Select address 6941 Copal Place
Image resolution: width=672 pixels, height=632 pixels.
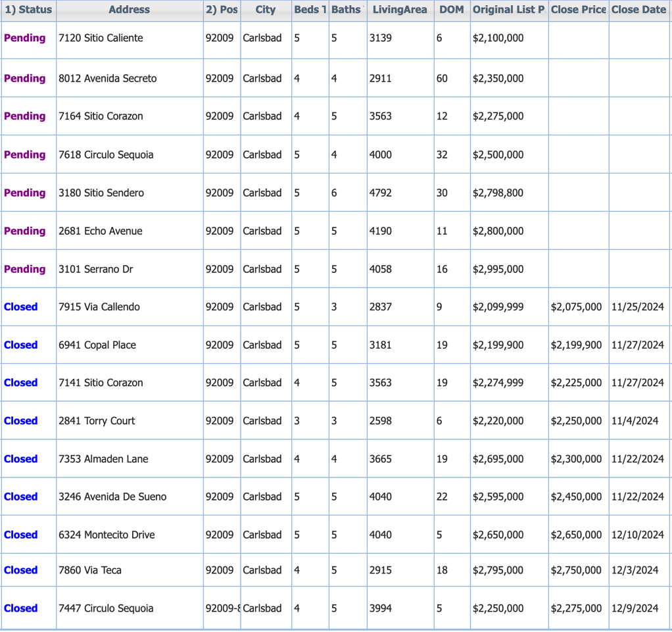(97, 345)
